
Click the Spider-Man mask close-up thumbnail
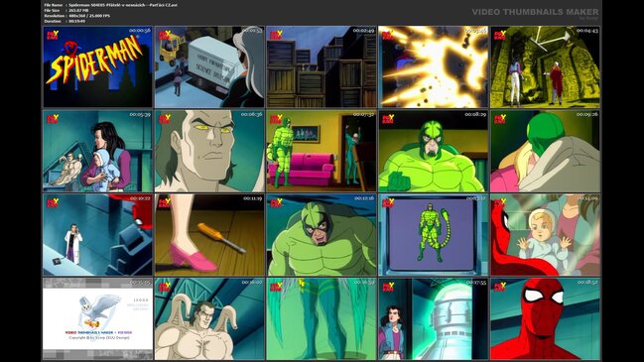point(545,319)
